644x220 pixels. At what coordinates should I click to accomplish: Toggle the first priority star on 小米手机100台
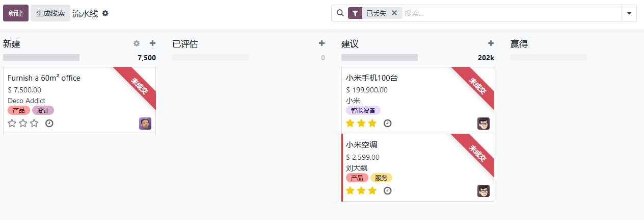coord(350,123)
